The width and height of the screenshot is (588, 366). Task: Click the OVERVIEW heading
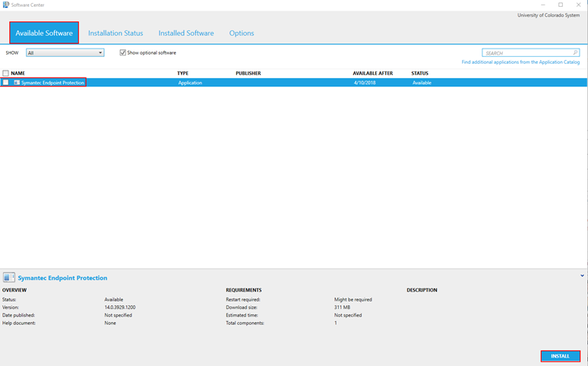14,290
